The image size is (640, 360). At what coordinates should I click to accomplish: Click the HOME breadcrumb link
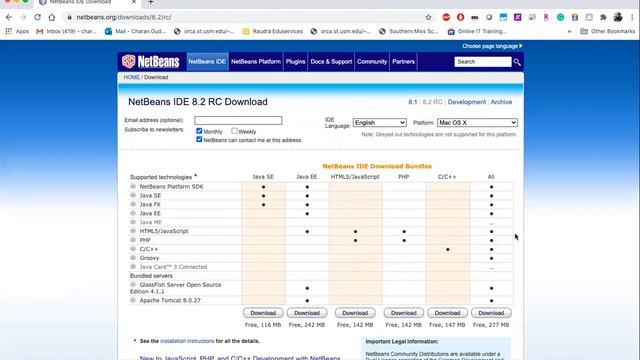click(131, 77)
